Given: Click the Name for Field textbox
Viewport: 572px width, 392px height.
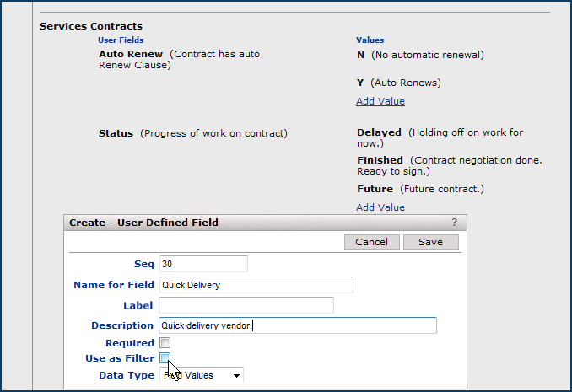Looking at the screenshot, I should coord(256,285).
